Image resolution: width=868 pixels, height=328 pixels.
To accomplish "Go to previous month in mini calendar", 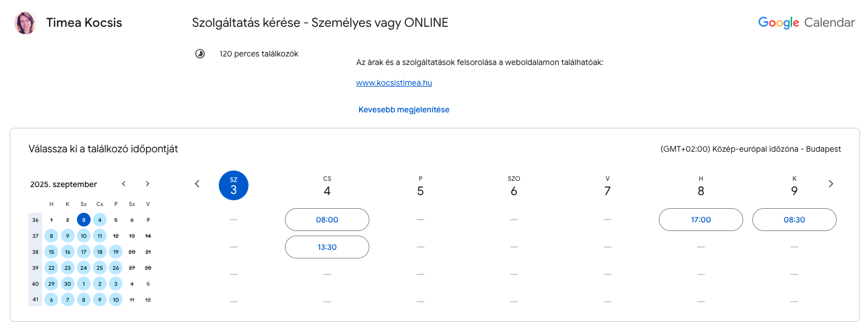I will click(x=124, y=184).
